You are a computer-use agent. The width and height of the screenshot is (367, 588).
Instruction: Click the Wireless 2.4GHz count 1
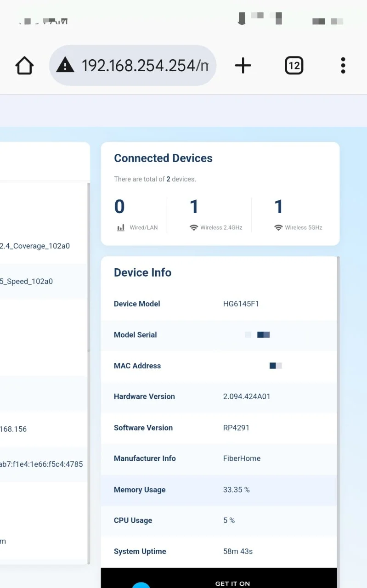[x=194, y=207]
